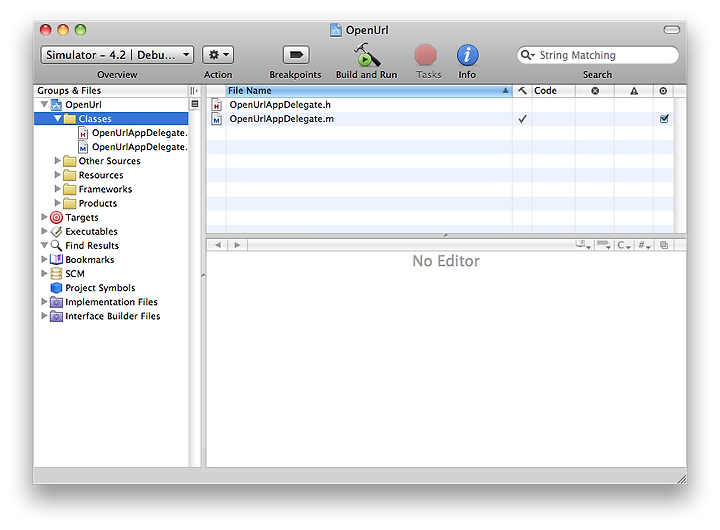Select OpenUrlAppDelegate header file in the sidebar
The height and width of the screenshot is (530, 720).
(133, 133)
